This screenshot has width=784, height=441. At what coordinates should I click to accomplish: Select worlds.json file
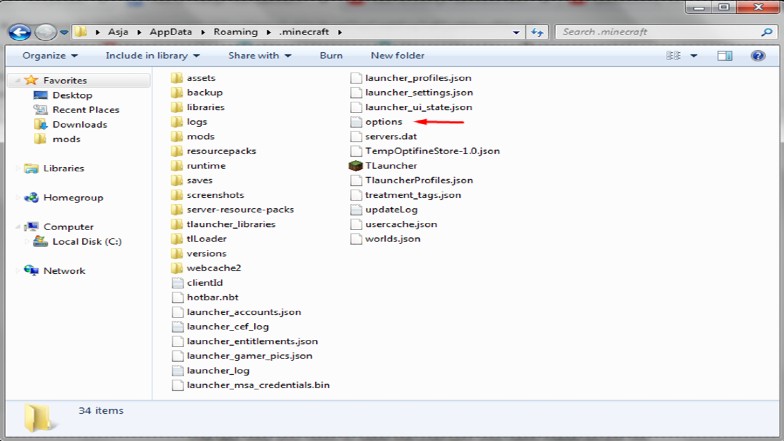pyautogui.click(x=392, y=239)
